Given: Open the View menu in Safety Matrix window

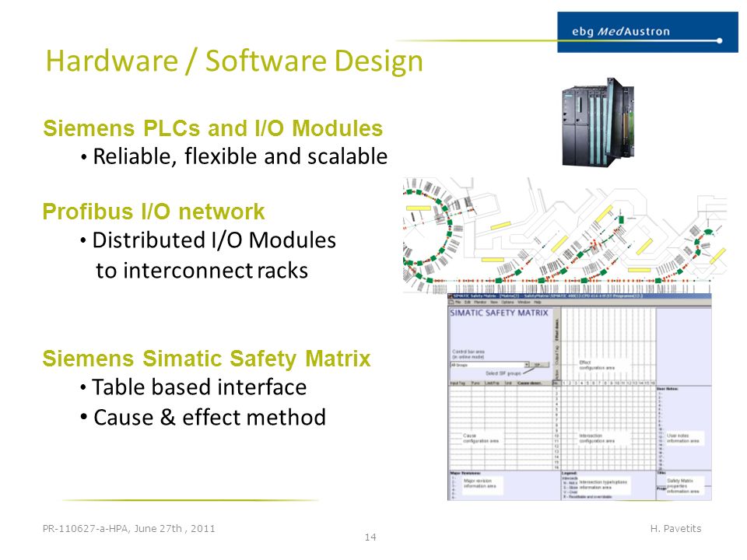Looking at the screenshot, I should (494, 302).
